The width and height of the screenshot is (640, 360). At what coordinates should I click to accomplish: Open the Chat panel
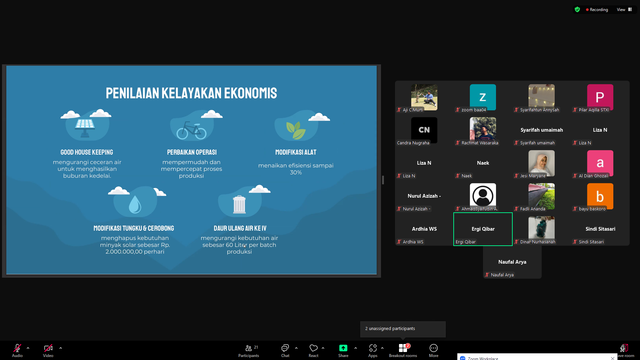click(285, 350)
